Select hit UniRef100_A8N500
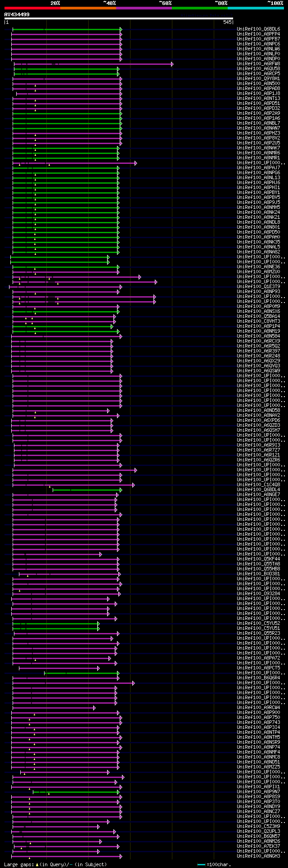The width and height of the screenshot is (288, 868). [x=258, y=83]
